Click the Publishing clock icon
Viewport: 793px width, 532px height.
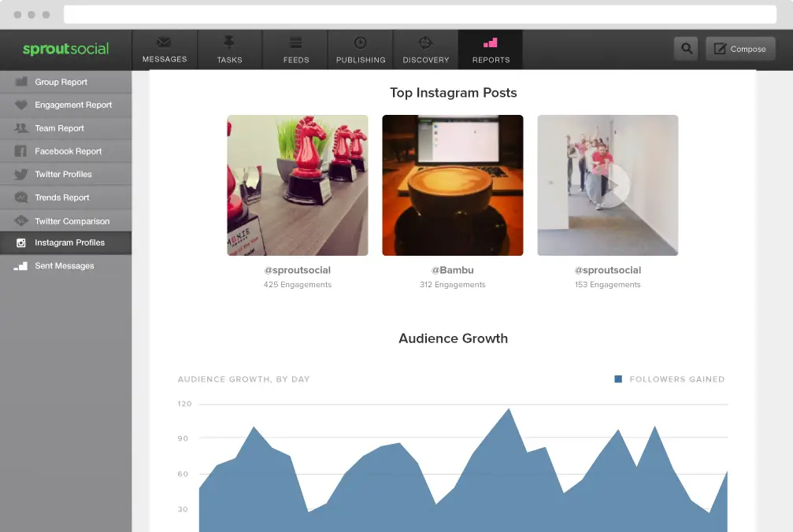360,43
